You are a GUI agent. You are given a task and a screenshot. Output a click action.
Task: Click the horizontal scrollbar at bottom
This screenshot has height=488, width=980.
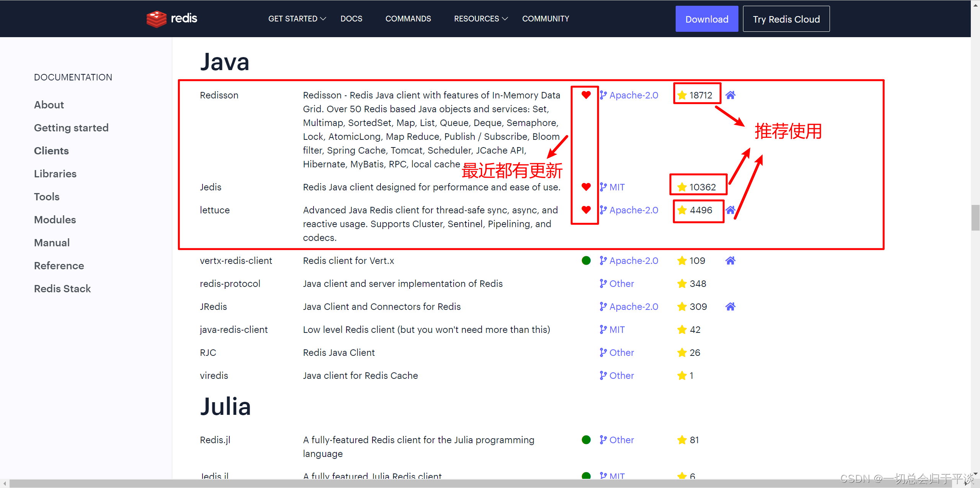point(459,483)
